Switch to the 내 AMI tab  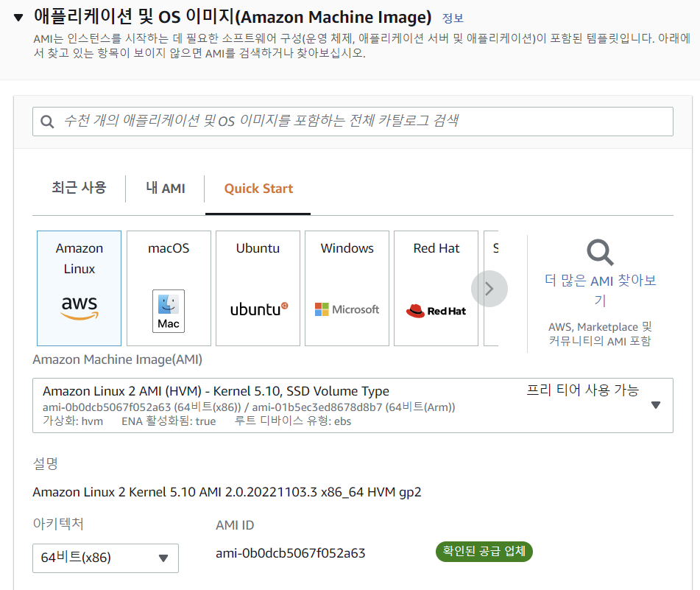click(165, 188)
